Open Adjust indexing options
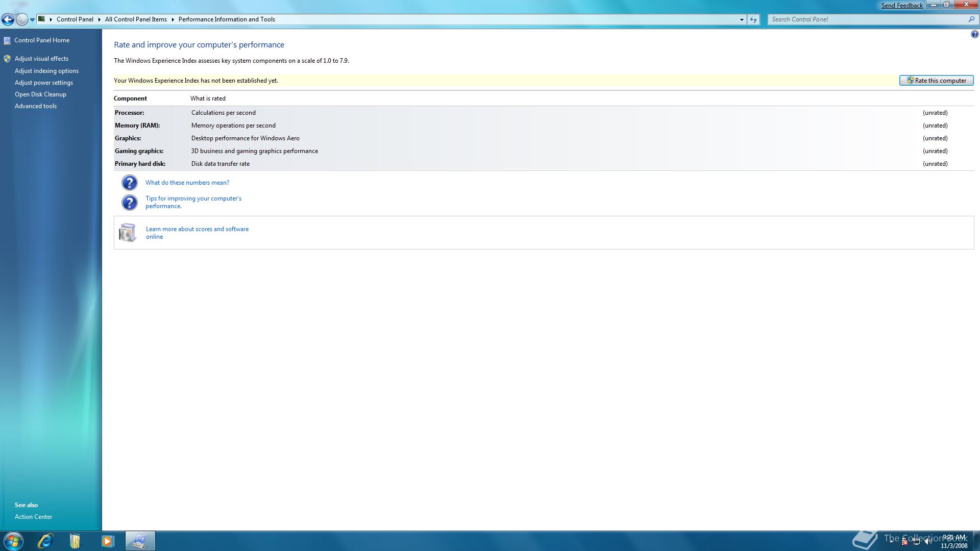 click(x=46, y=71)
